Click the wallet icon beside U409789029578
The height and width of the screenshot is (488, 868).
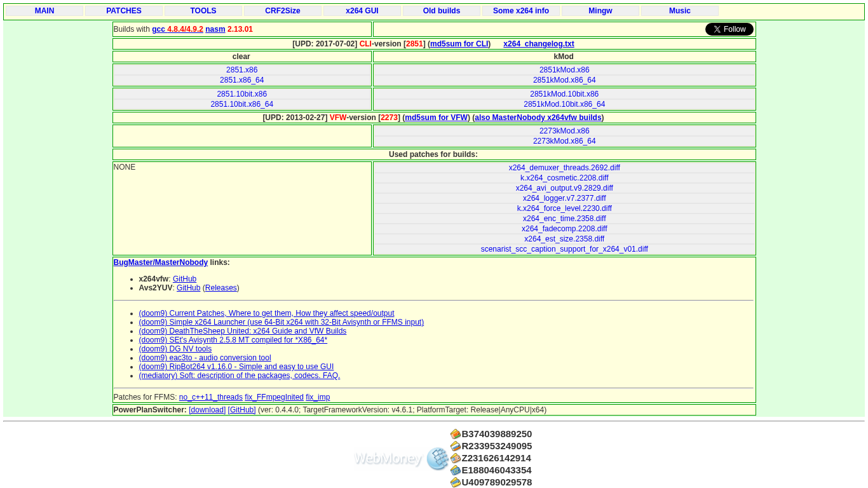tap(455, 482)
